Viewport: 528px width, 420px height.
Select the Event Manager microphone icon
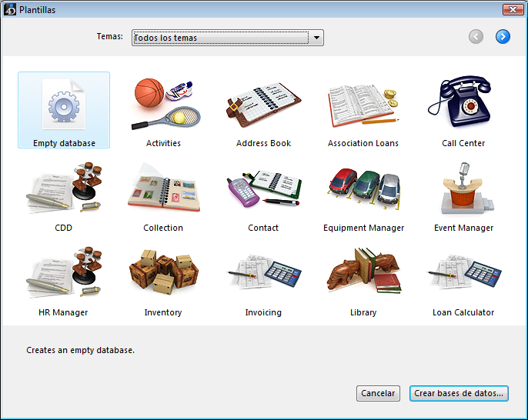pyautogui.click(x=463, y=189)
